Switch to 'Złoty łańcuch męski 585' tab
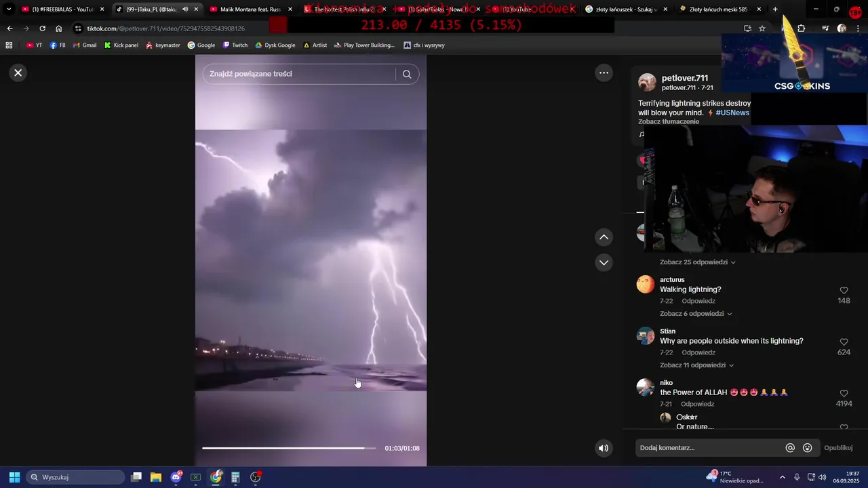 [720, 9]
